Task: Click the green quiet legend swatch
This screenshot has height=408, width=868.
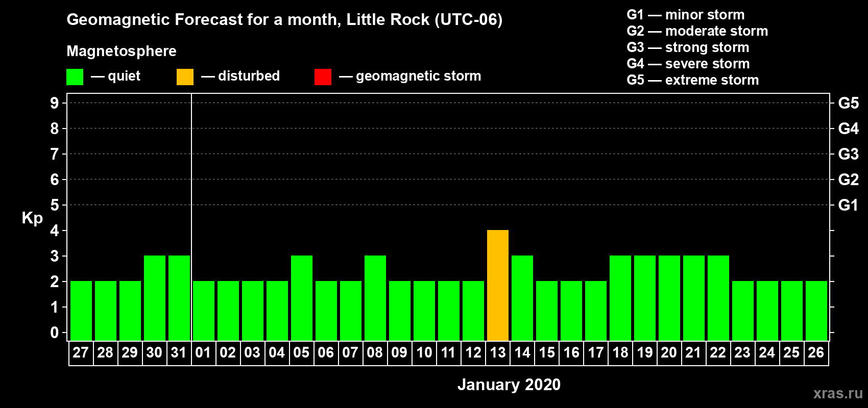Action: pyautogui.click(x=75, y=77)
